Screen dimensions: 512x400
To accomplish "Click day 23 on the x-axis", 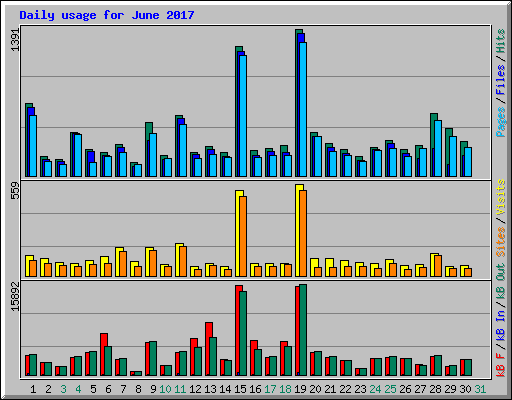I will coord(360,389).
